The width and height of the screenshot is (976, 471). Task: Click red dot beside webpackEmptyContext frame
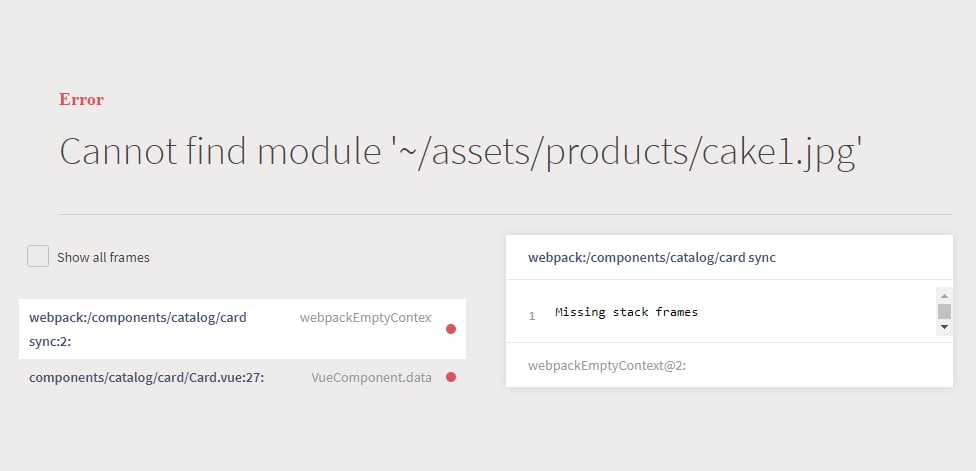tap(451, 329)
